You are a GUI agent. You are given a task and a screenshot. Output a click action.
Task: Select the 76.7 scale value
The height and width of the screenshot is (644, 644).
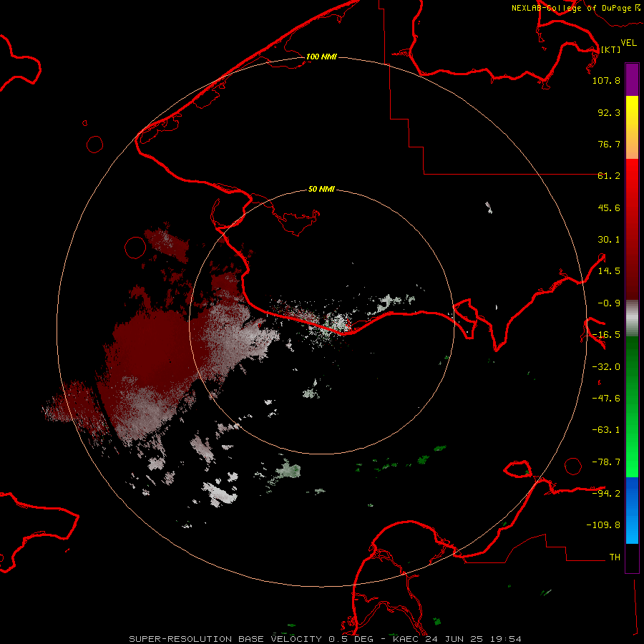pos(609,144)
